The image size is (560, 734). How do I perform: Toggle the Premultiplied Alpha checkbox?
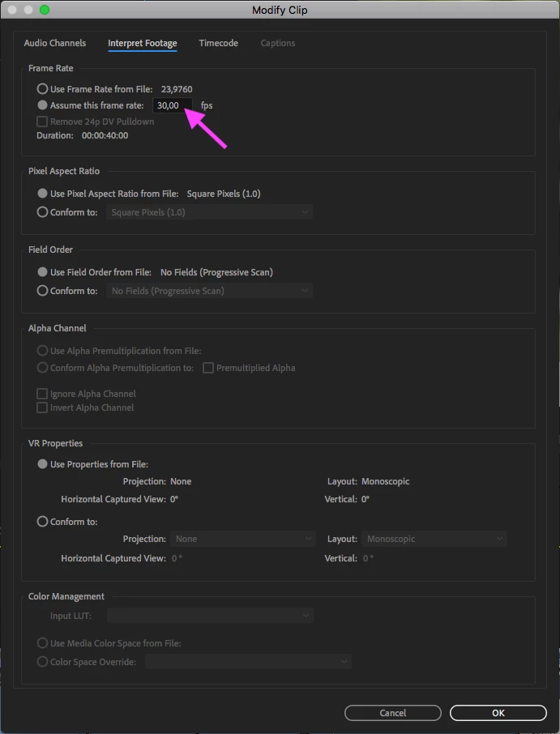click(208, 368)
